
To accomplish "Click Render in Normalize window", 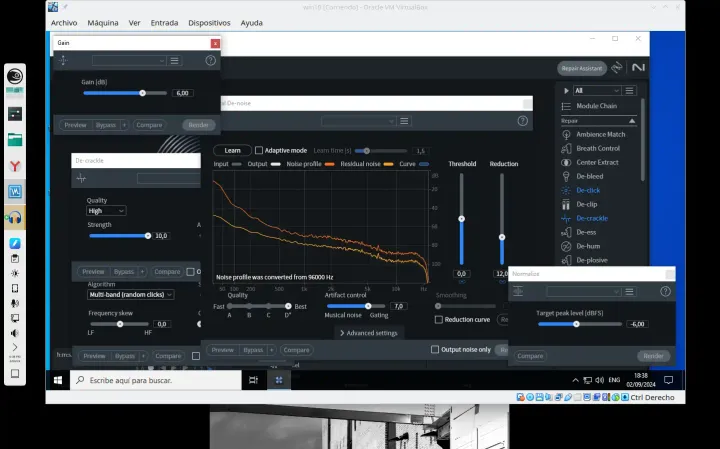I will [653, 356].
